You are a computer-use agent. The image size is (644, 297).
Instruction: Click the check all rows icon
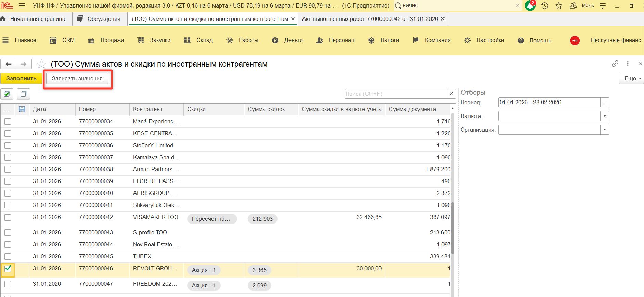tap(7, 94)
